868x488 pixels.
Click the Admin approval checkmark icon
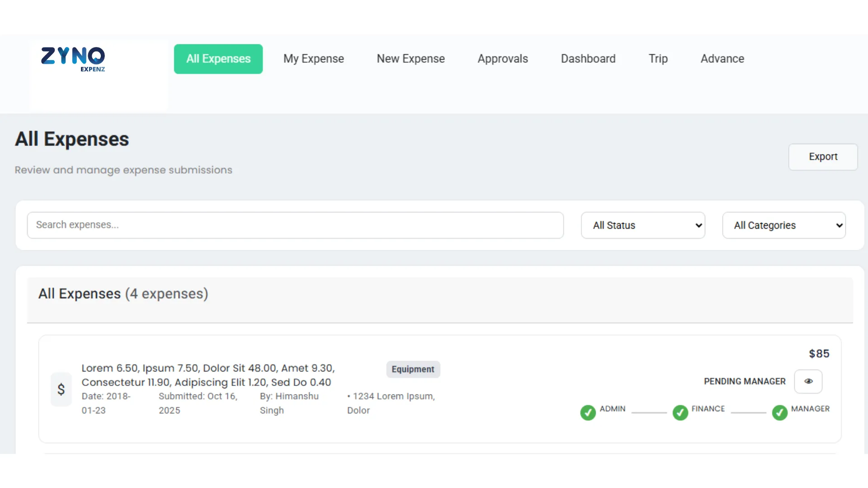click(x=588, y=412)
